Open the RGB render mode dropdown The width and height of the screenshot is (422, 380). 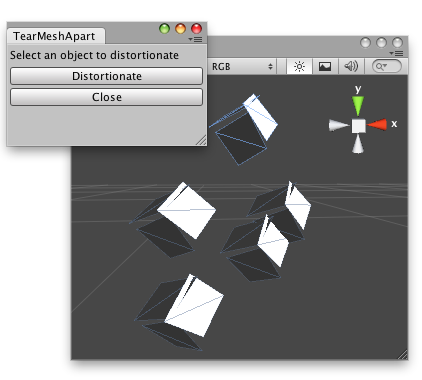pyautogui.click(x=242, y=67)
